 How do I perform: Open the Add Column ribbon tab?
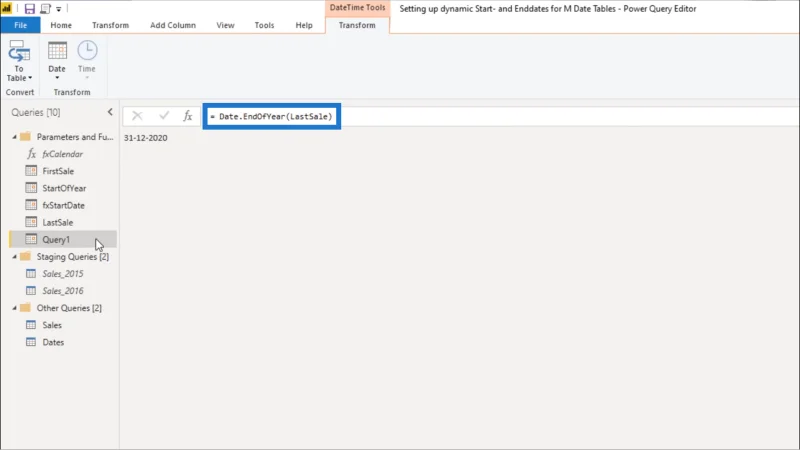pos(173,25)
